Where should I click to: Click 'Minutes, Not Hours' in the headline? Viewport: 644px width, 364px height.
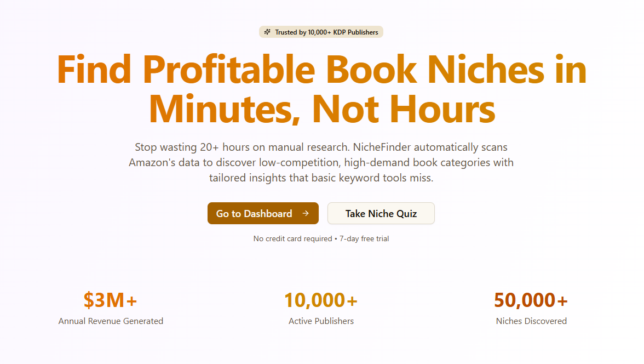pos(321,109)
